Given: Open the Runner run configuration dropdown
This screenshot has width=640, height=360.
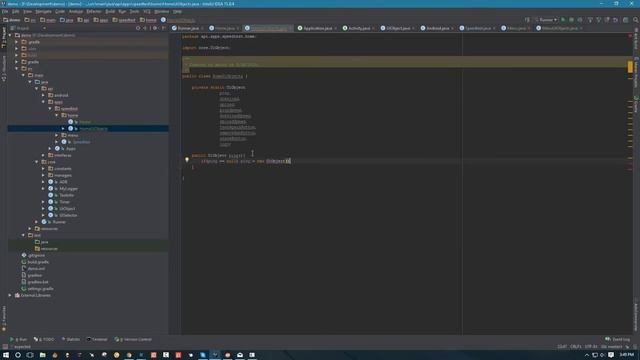Looking at the screenshot, I should 546,20.
